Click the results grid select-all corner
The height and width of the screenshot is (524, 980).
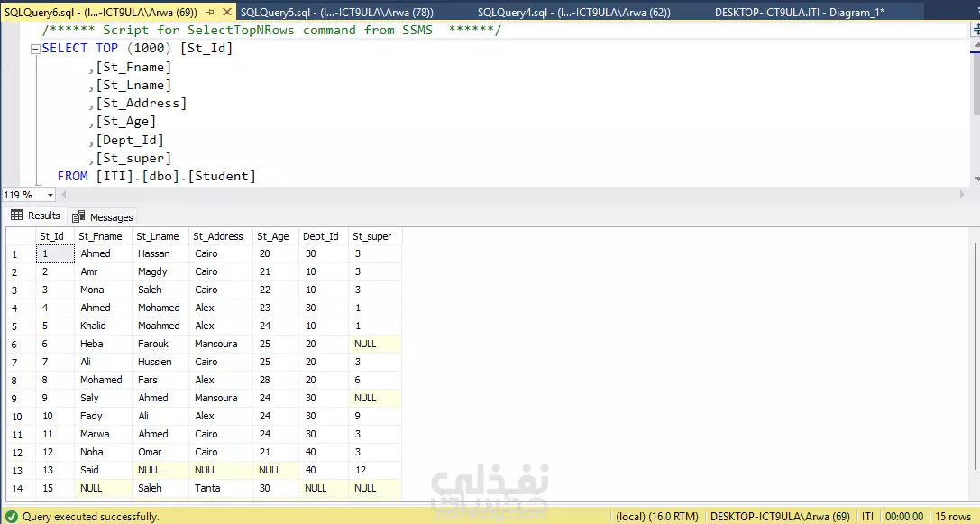[x=21, y=236]
